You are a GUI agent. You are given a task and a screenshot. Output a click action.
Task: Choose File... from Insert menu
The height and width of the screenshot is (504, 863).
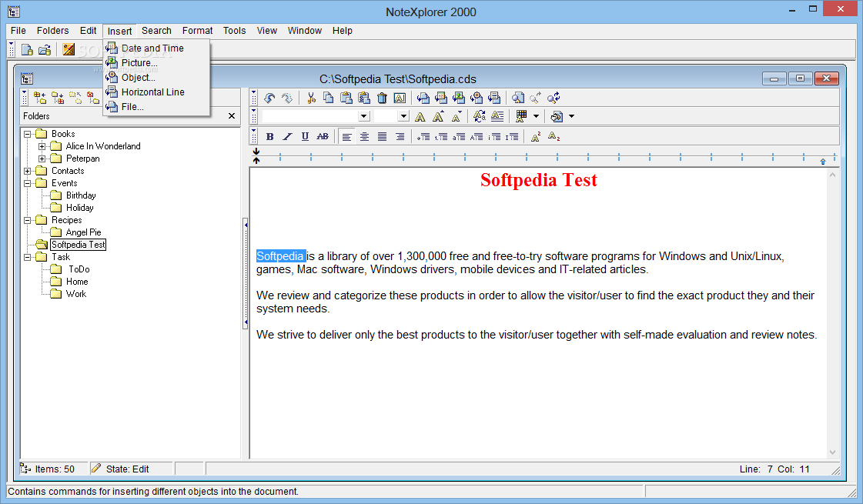(156, 107)
